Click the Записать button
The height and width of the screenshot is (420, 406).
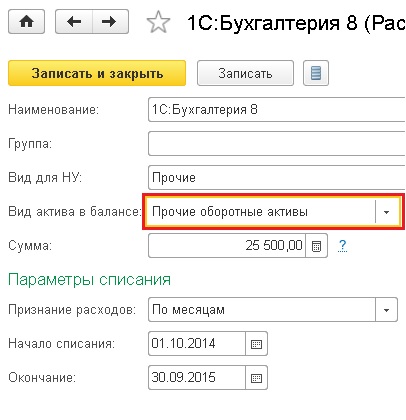(x=245, y=73)
